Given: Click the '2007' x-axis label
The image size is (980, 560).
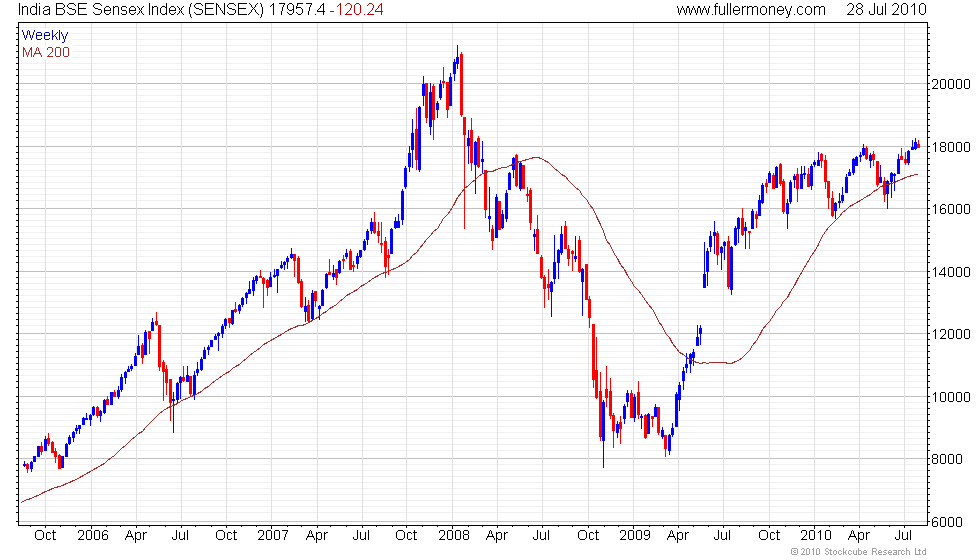Looking at the screenshot, I should [x=272, y=536].
